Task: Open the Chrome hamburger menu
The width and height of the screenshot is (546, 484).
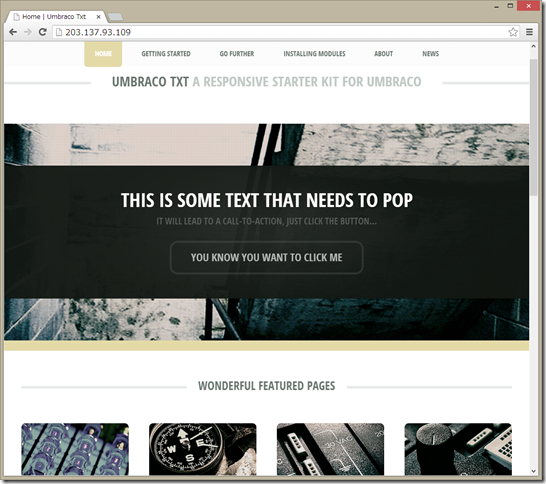Action: 529,32
